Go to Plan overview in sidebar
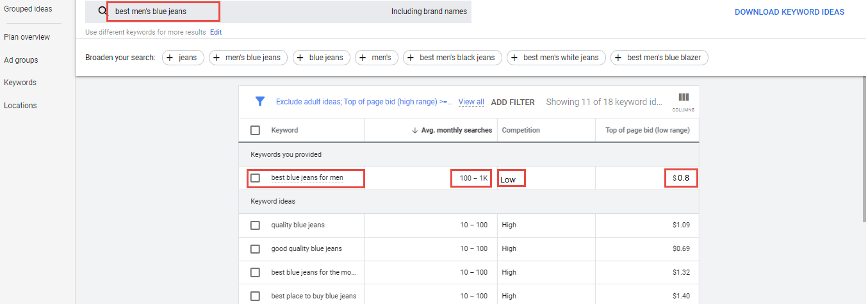 [27, 37]
